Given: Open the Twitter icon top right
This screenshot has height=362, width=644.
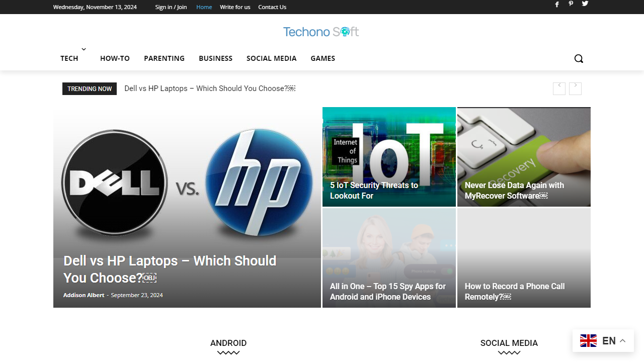Looking at the screenshot, I should point(585,5).
